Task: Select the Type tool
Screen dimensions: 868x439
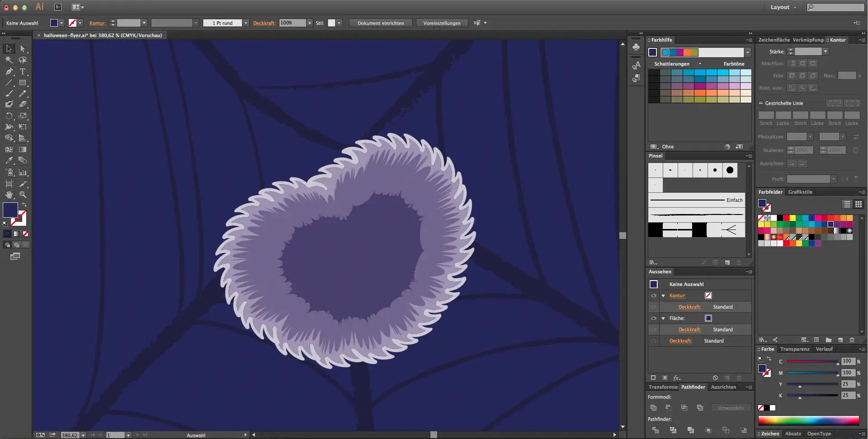Action: tap(23, 72)
